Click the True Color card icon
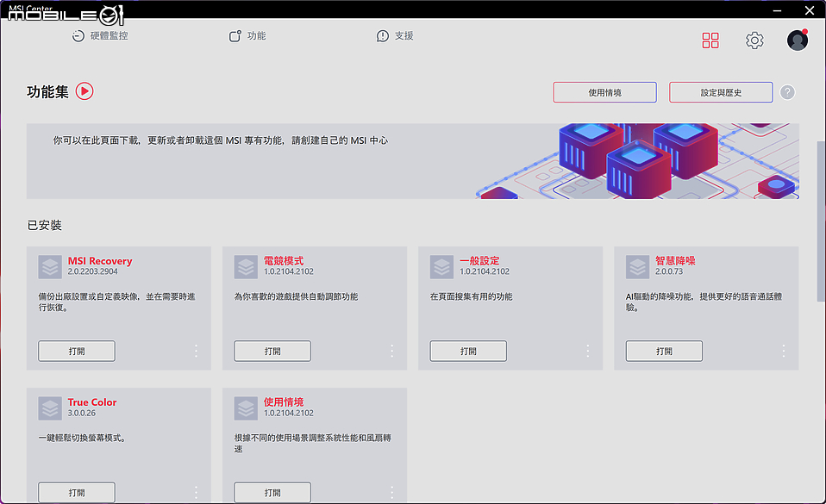Screen dimensions: 826x504 [x=50, y=408]
